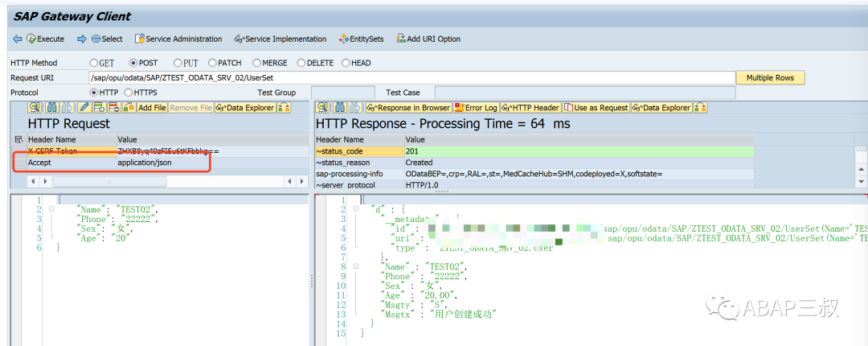Click the request pane pencil edit icon

point(84,108)
